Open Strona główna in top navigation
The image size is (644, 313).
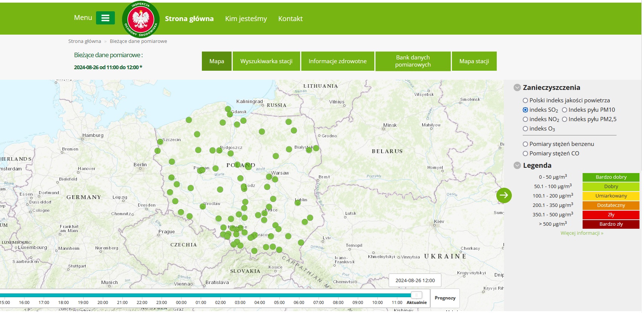coord(189,19)
